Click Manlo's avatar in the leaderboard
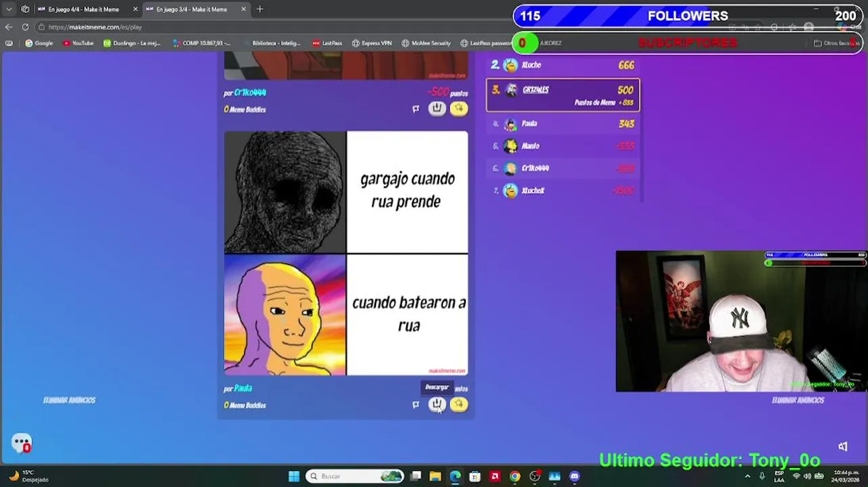868x487 pixels. pyautogui.click(x=510, y=146)
